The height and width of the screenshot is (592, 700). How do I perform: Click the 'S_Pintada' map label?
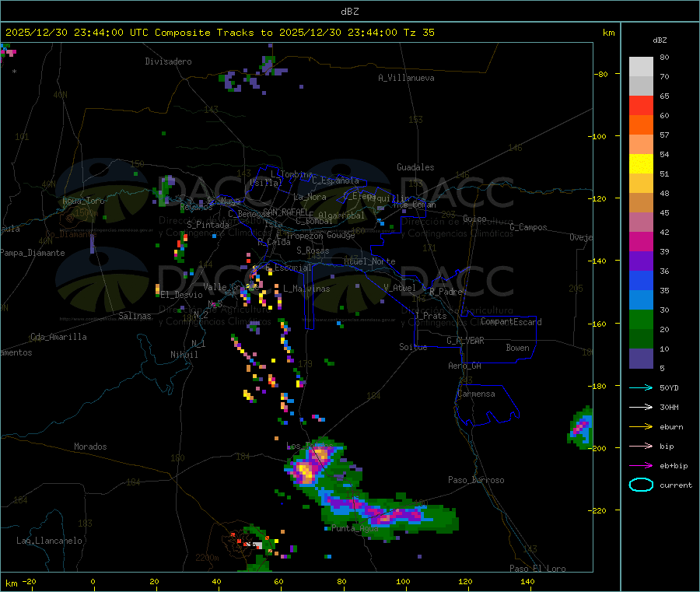pos(208,225)
